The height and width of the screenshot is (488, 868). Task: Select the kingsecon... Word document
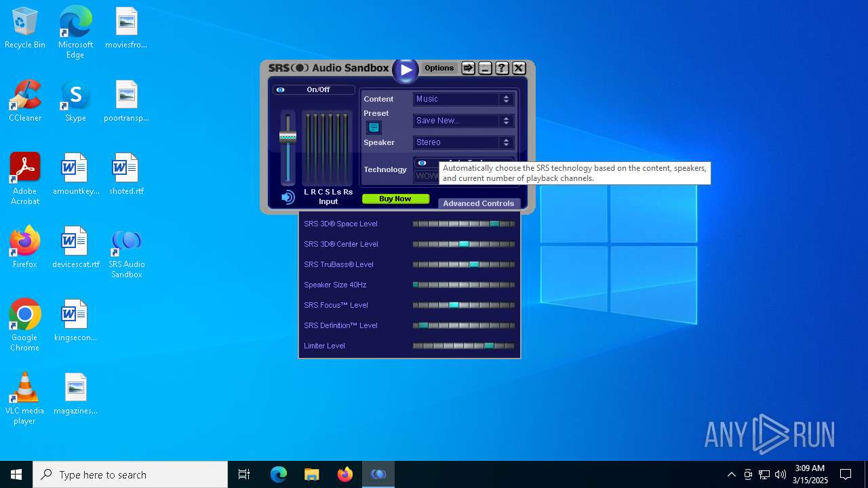pos(75,321)
